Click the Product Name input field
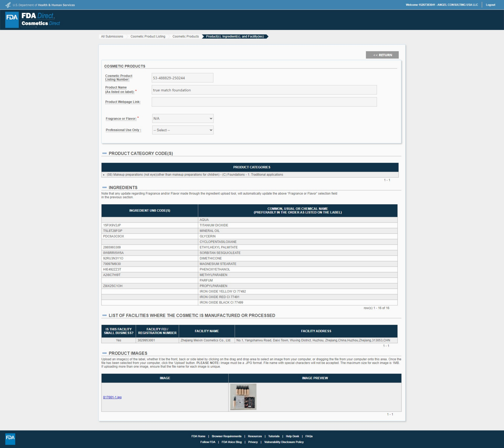 tap(264, 90)
